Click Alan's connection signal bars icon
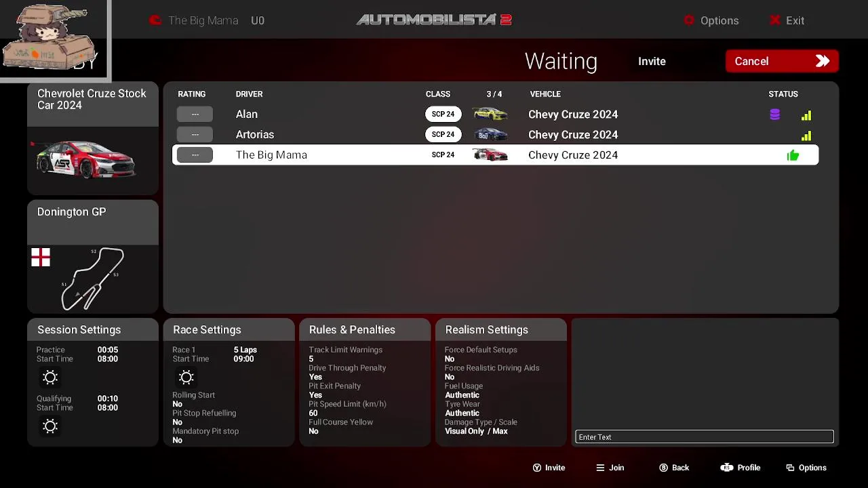This screenshot has height=488, width=868. click(x=806, y=116)
